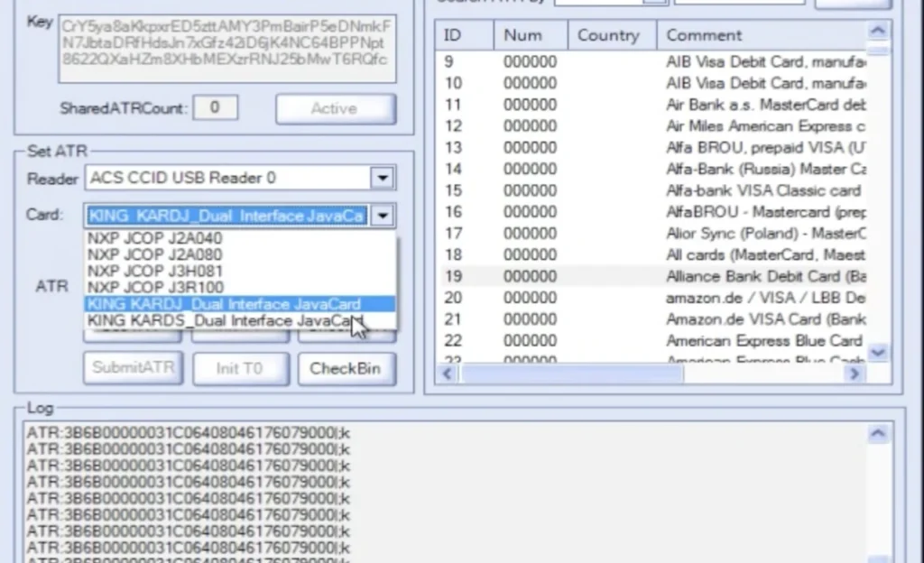Select row 10 AIB Visa Debit Card

tap(653, 83)
